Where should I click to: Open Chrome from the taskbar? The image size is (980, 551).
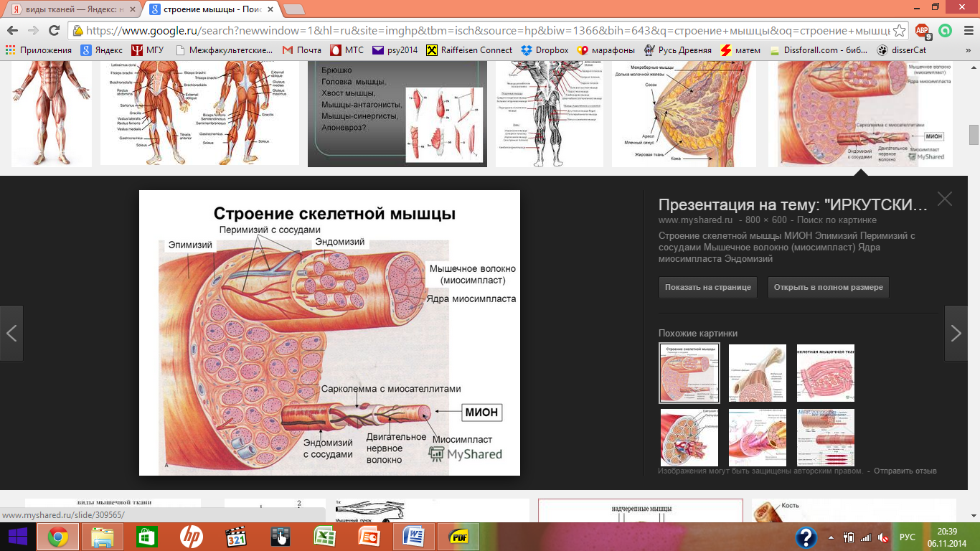[58, 537]
